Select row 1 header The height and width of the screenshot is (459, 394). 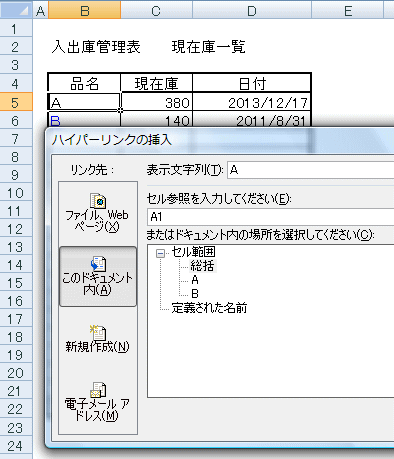[16, 29]
